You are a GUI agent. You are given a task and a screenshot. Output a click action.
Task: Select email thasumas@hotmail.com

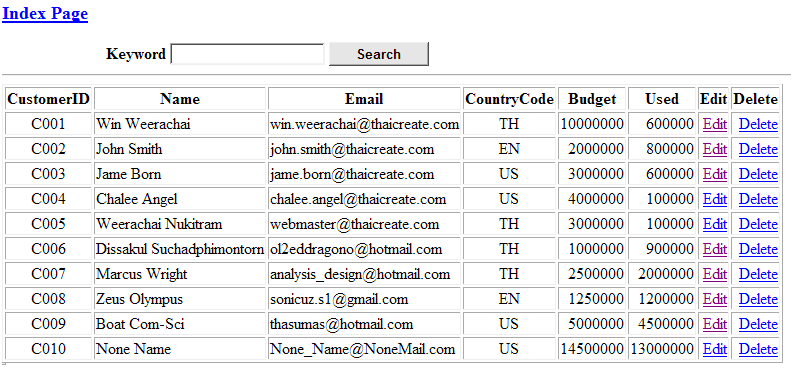coord(342,324)
